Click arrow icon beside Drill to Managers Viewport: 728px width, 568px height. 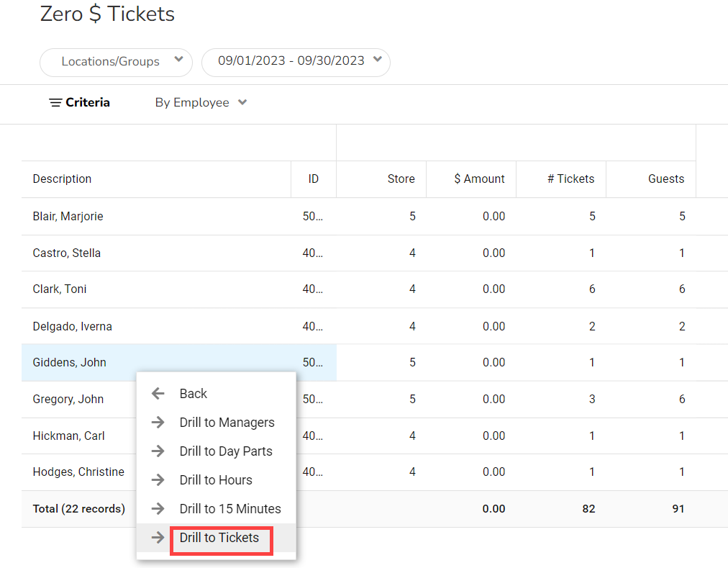pos(158,423)
